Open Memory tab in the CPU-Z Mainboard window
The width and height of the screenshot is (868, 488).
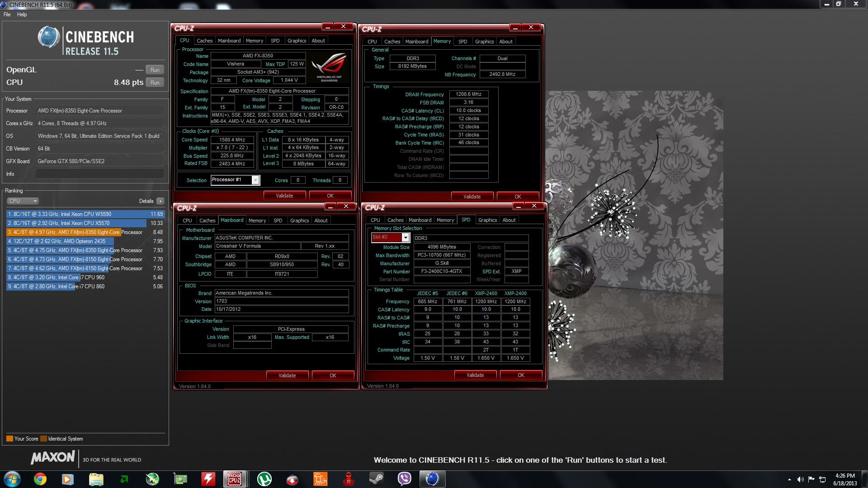(257, 221)
